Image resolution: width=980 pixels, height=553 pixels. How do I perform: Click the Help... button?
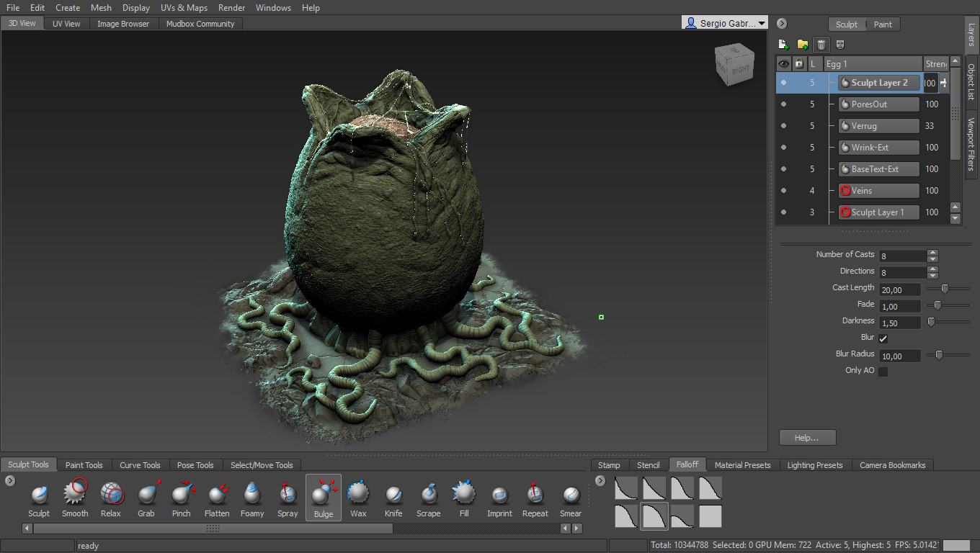807,437
